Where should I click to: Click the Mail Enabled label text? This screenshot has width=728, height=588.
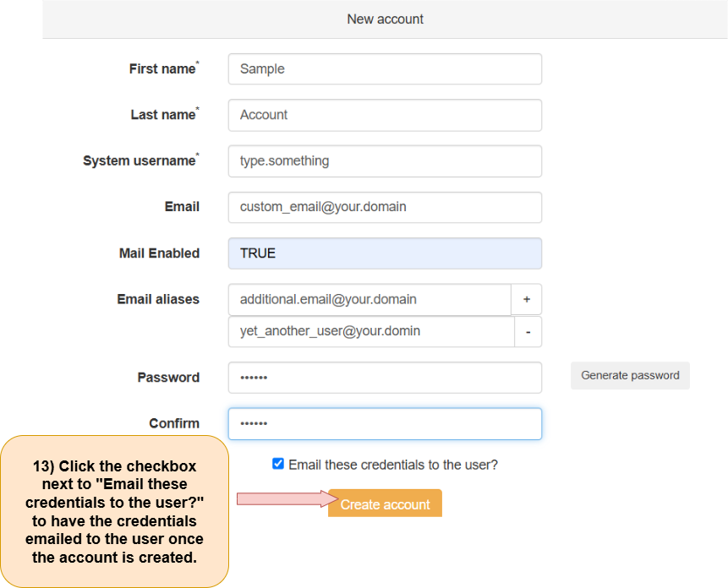tap(159, 253)
